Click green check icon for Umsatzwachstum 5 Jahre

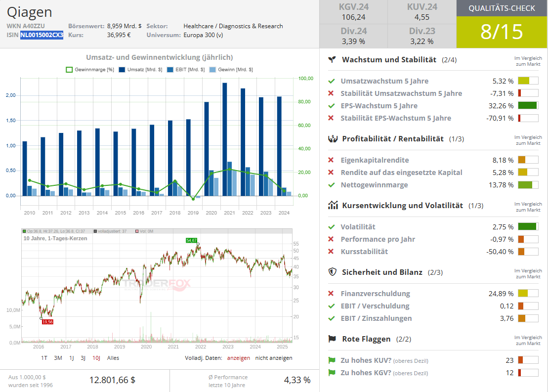point(331,81)
